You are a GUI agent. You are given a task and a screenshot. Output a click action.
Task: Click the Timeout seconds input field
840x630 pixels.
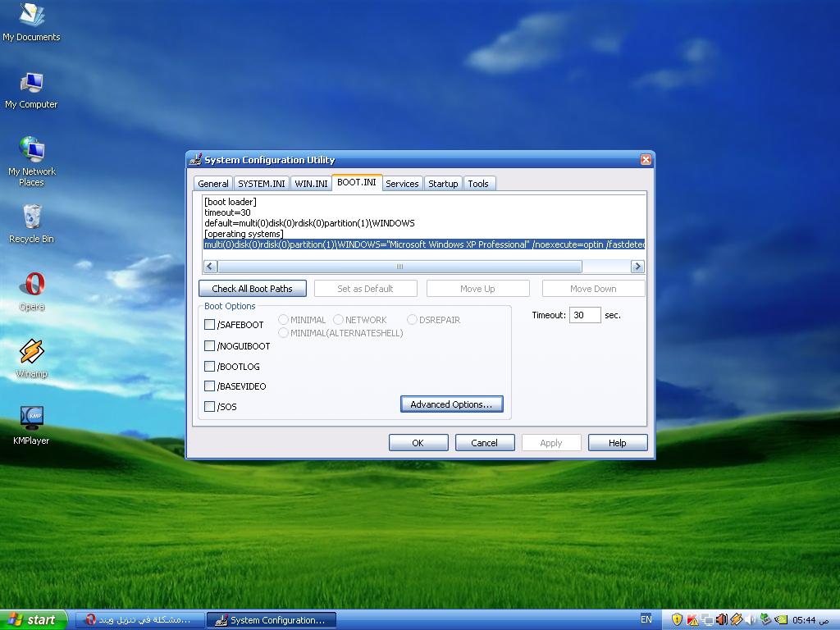584,315
